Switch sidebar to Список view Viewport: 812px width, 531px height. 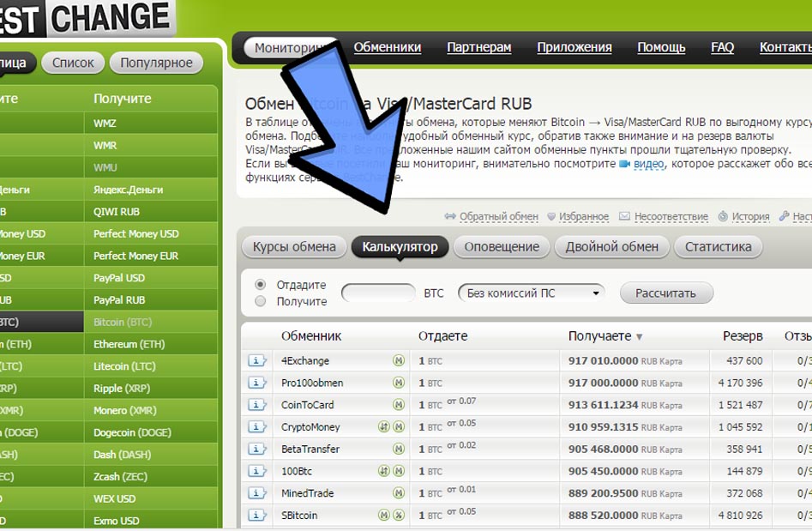pos(73,63)
